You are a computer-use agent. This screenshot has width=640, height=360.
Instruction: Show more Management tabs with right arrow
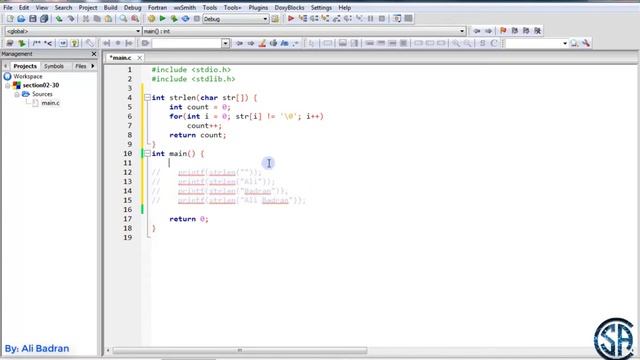(x=93, y=66)
